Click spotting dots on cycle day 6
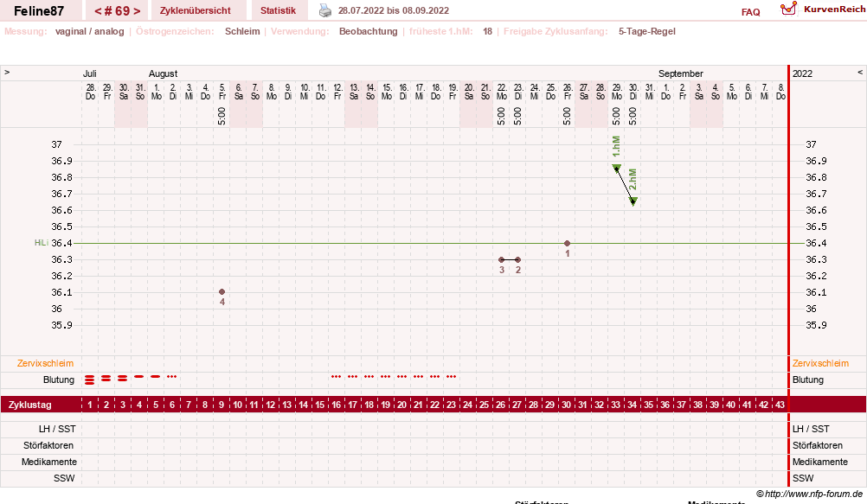Screen dimensions: 867x504 pos(172,376)
